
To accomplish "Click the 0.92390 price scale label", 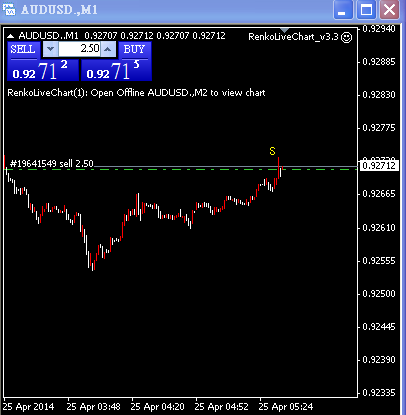I will [378, 360].
